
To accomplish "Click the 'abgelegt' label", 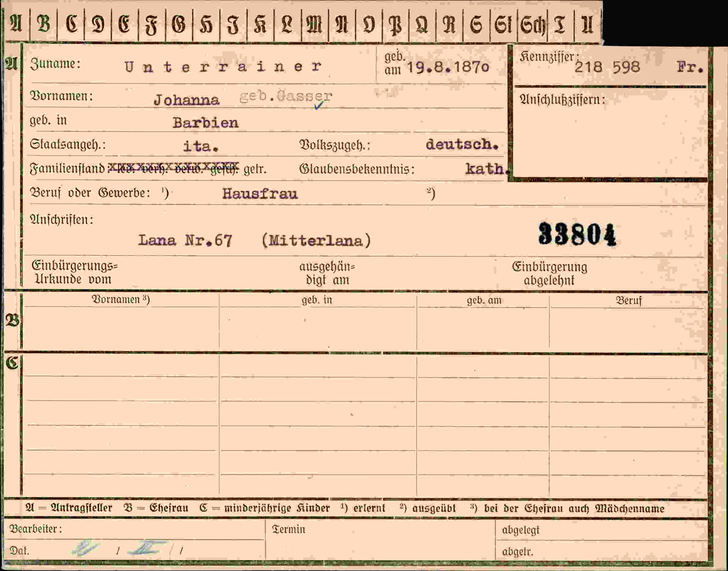I will pyautogui.click(x=521, y=530).
